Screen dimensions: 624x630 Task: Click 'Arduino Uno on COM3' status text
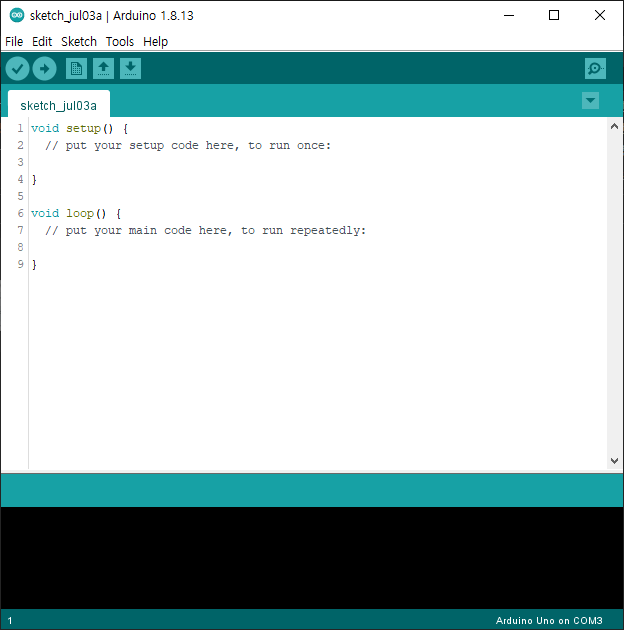tap(549, 620)
